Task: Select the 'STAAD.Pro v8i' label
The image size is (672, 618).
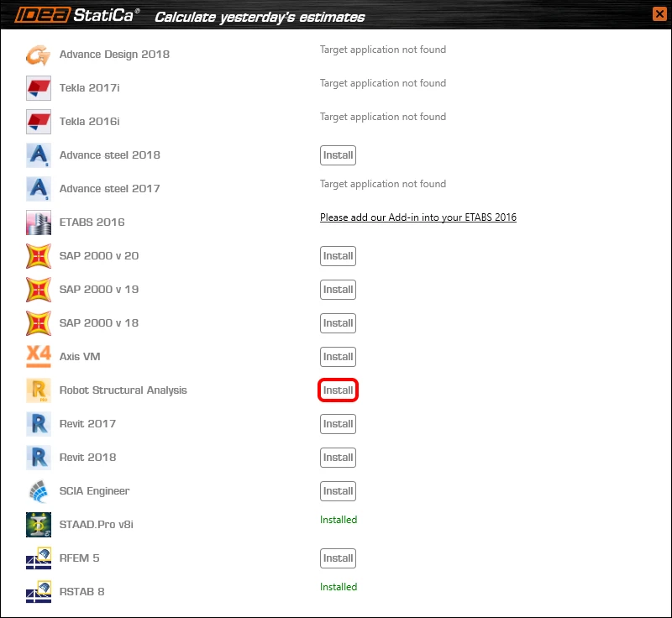Action: (97, 524)
